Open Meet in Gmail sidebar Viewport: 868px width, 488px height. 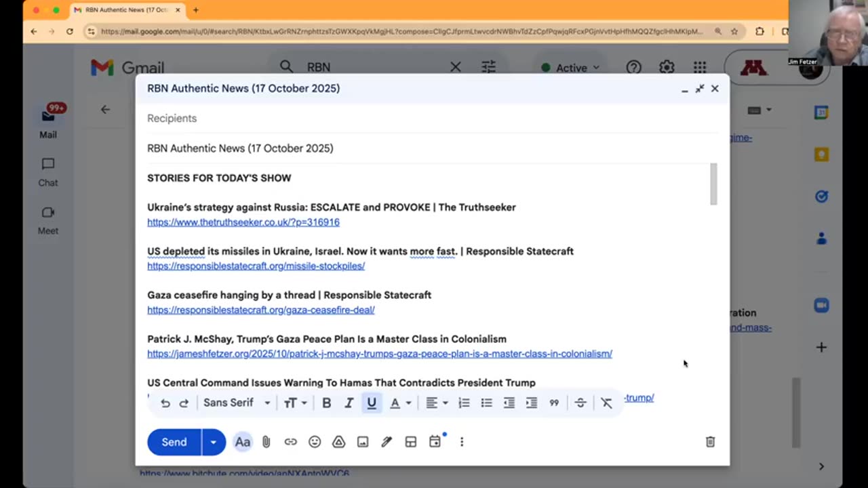click(x=47, y=220)
